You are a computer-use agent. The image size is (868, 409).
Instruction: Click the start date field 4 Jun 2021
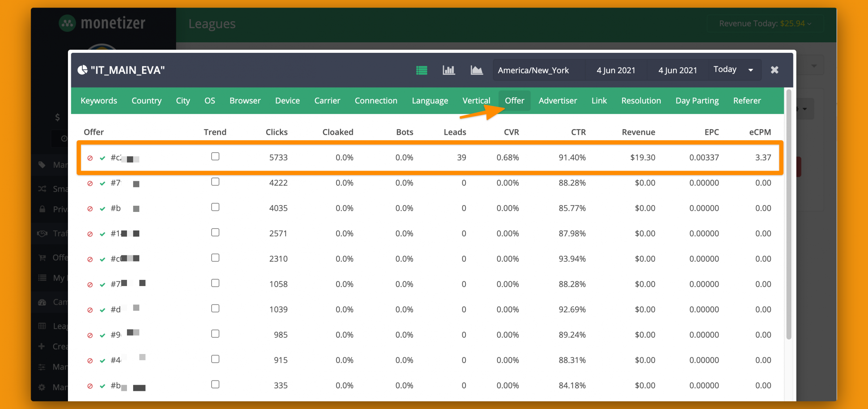616,70
